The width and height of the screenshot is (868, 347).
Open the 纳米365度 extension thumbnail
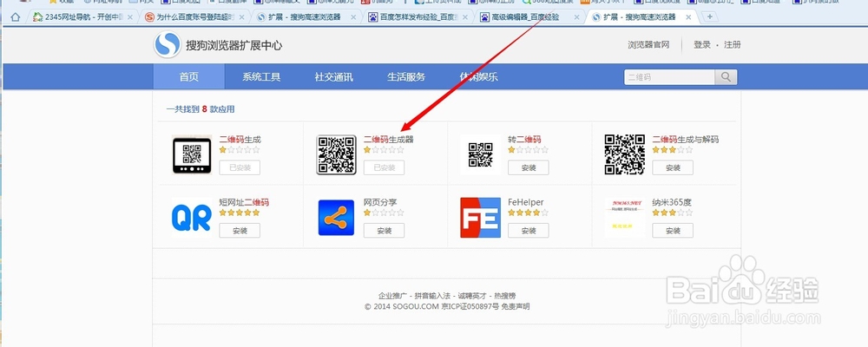coord(625,218)
